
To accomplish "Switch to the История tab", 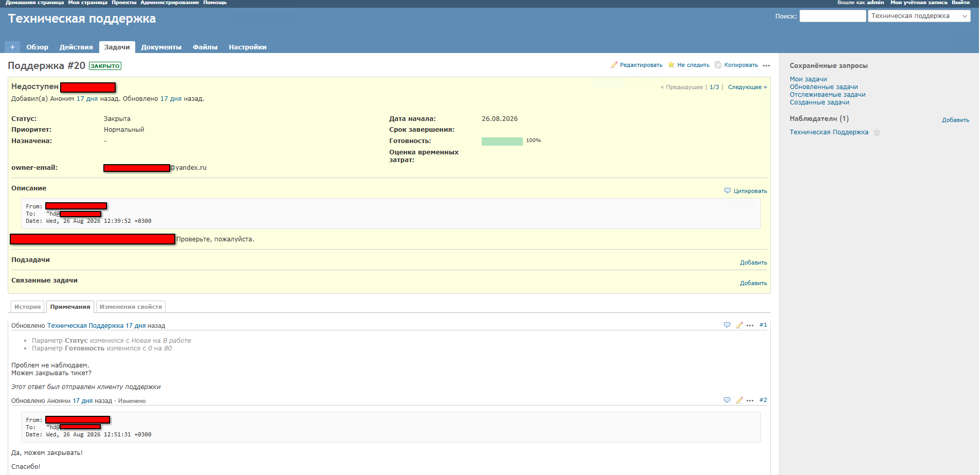I will [27, 307].
